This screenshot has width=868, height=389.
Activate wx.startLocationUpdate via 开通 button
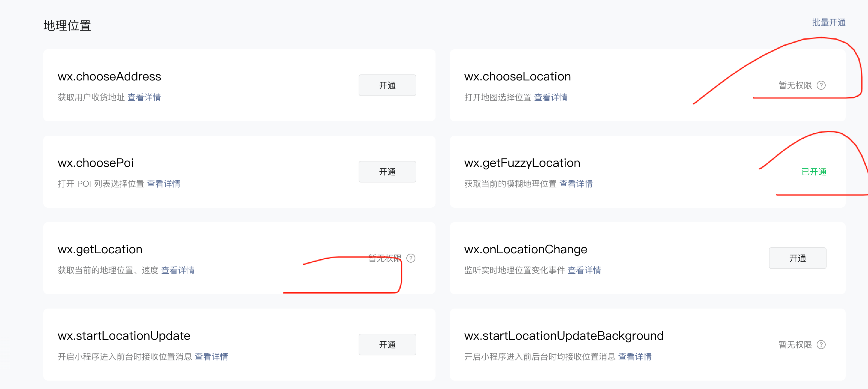(387, 345)
